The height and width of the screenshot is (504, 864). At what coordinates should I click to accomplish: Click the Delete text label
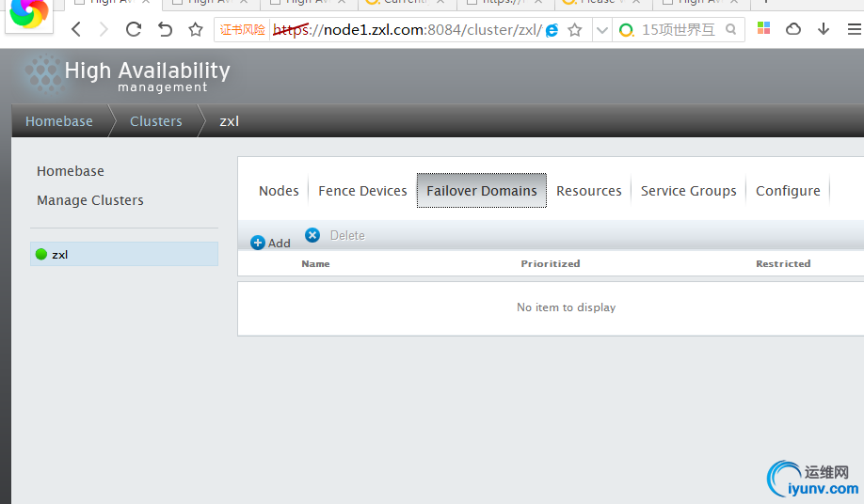click(x=347, y=235)
